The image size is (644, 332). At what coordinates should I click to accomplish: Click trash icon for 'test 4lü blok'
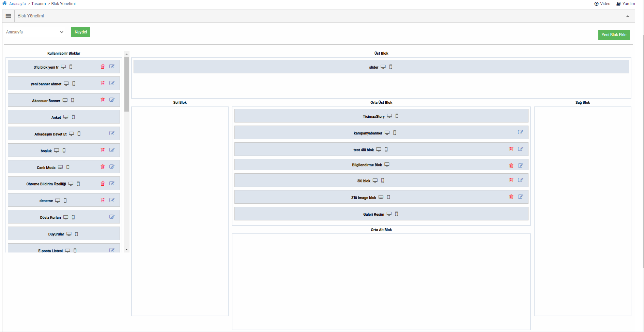pyautogui.click(x=511, y=149)
